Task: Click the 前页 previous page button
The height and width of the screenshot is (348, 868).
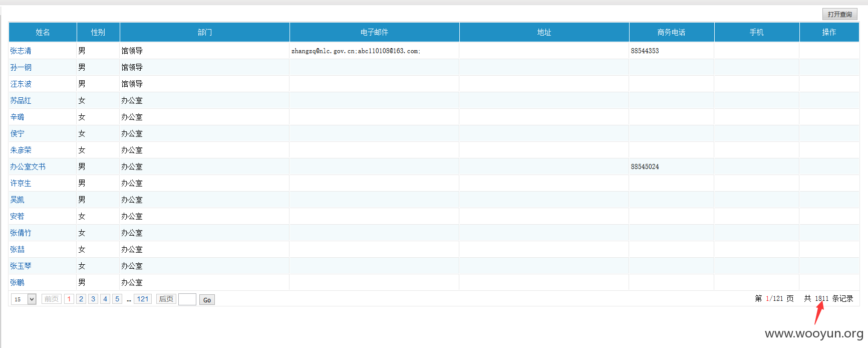Action: coord(52,299)
